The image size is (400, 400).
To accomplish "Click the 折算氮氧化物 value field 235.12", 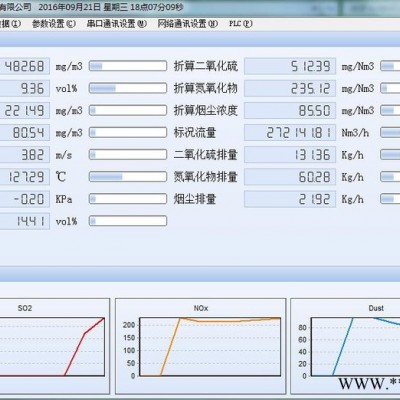I will click(x=290, y=88).
